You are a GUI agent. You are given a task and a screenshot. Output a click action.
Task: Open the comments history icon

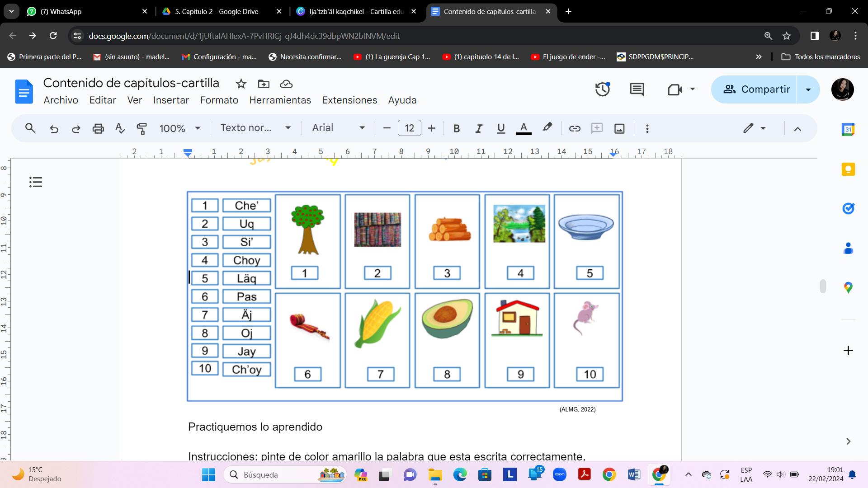(637, 89)
